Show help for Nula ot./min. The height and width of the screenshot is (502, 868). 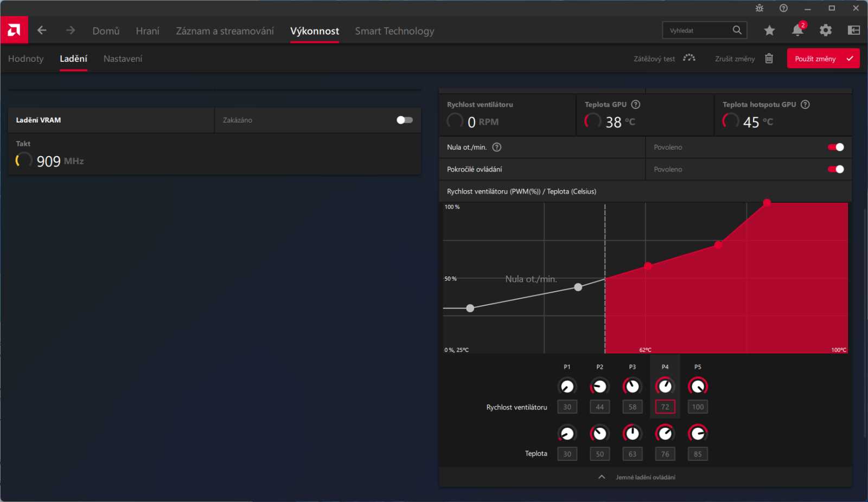pyautogui.click(x=496, y=147)
